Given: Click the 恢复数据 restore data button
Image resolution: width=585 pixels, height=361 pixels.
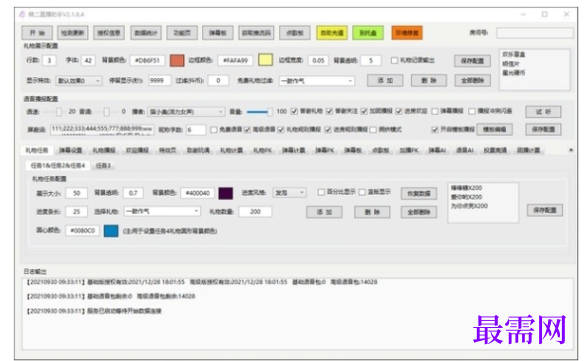Looking at the screenshot, I should 419,194.
